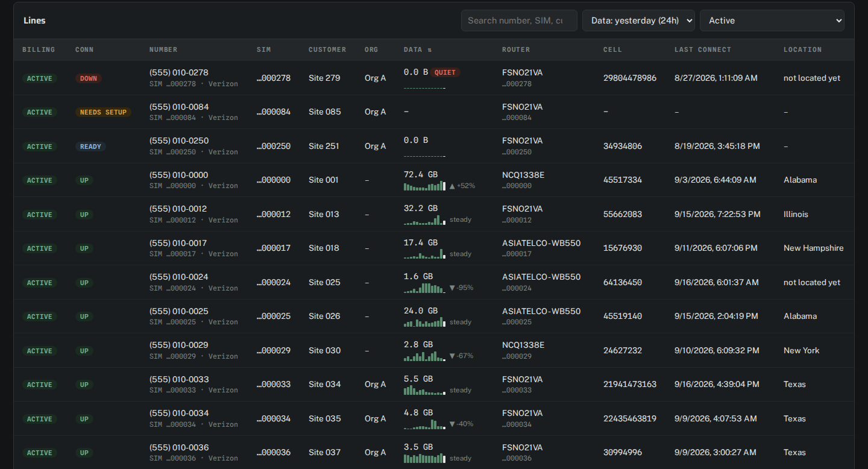This screenshot has height=469, width=868.
Task: Click the QUIET data badge
Action: 445,72
